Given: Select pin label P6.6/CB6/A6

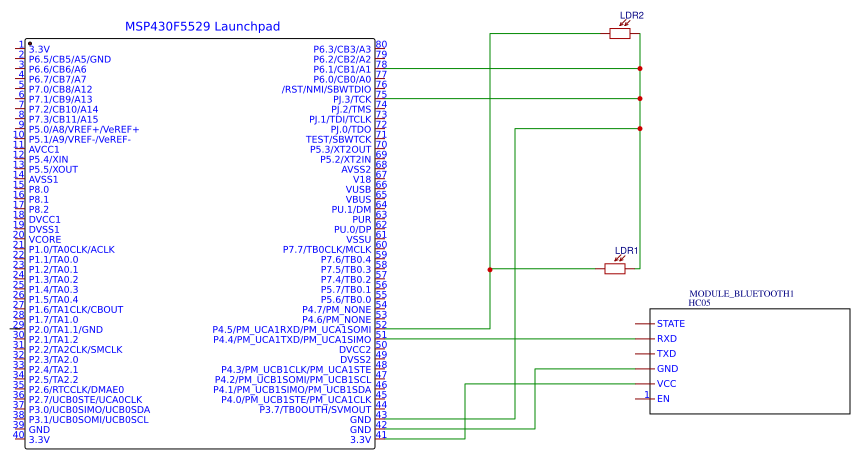Looking at the screenshot, I should point(58,69).
